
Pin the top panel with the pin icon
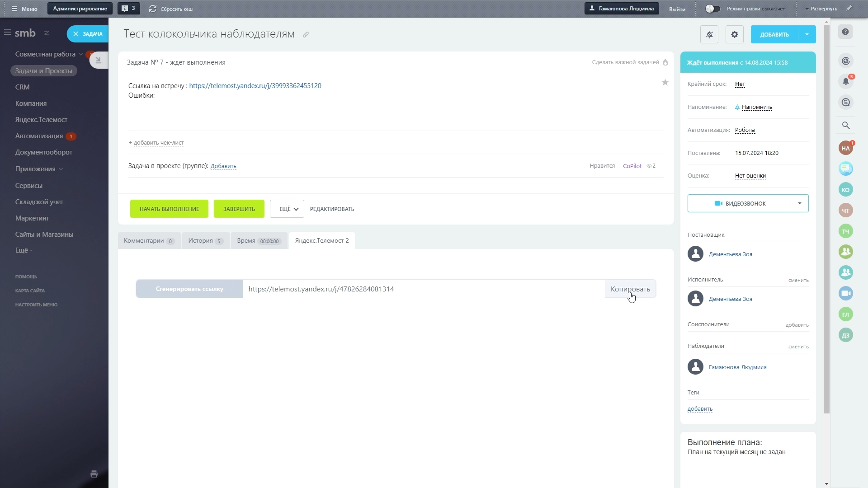coord(849,9)
